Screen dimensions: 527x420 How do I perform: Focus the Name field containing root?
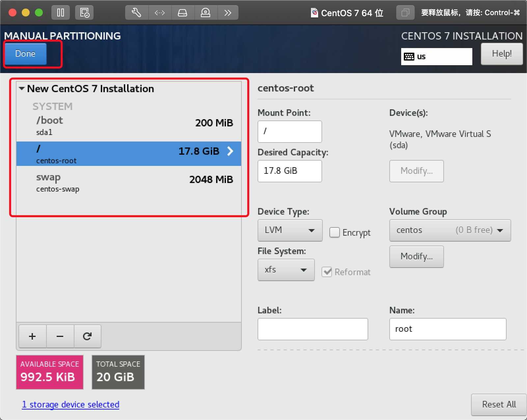(448, 329)
